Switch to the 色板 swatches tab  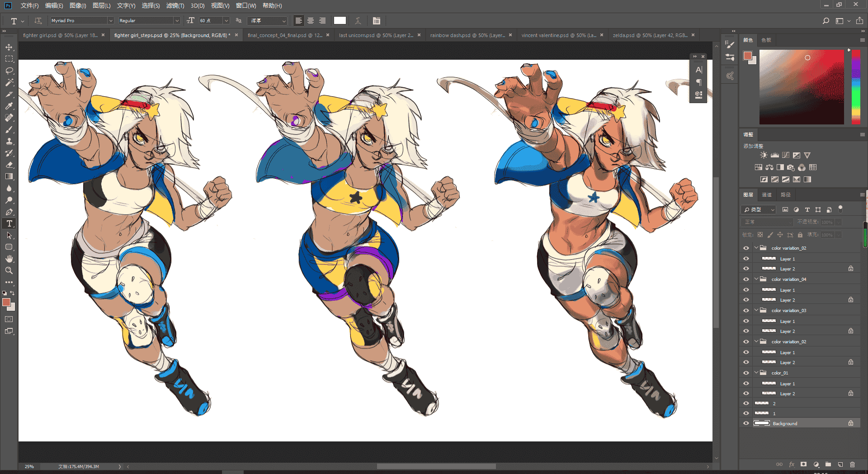tap(766, 40)
